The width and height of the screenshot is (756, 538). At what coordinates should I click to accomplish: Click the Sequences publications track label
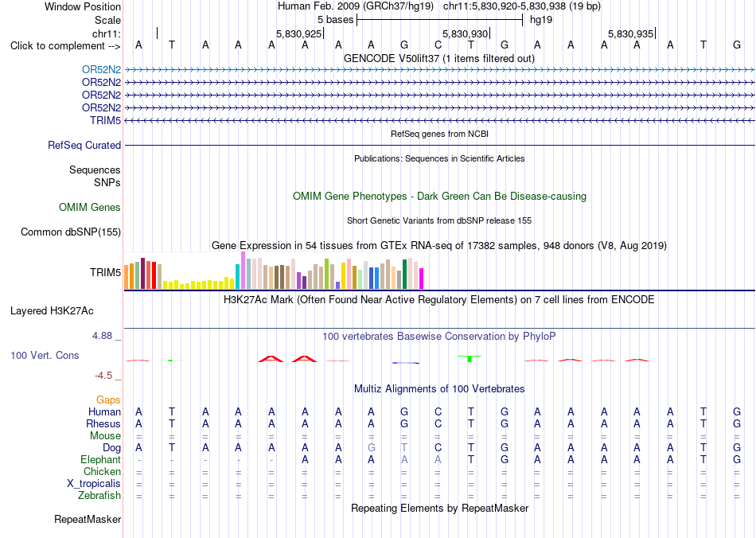point(95,170)
